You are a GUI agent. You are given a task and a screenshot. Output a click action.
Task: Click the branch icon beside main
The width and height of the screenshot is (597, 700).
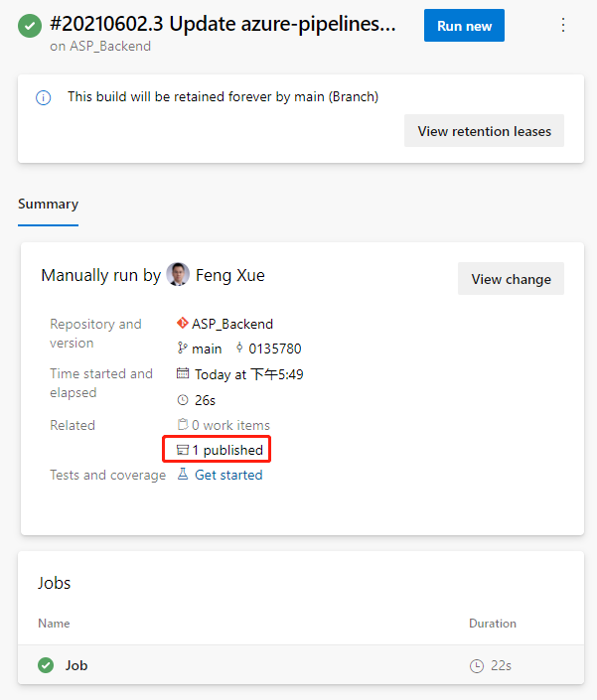[182, 348]
